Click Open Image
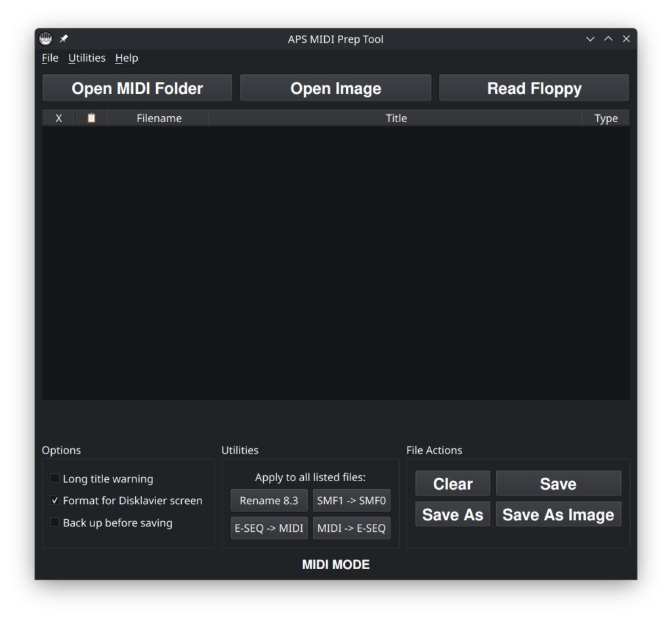This screenshot has width=672, height=621. click(x=335, y=87)
